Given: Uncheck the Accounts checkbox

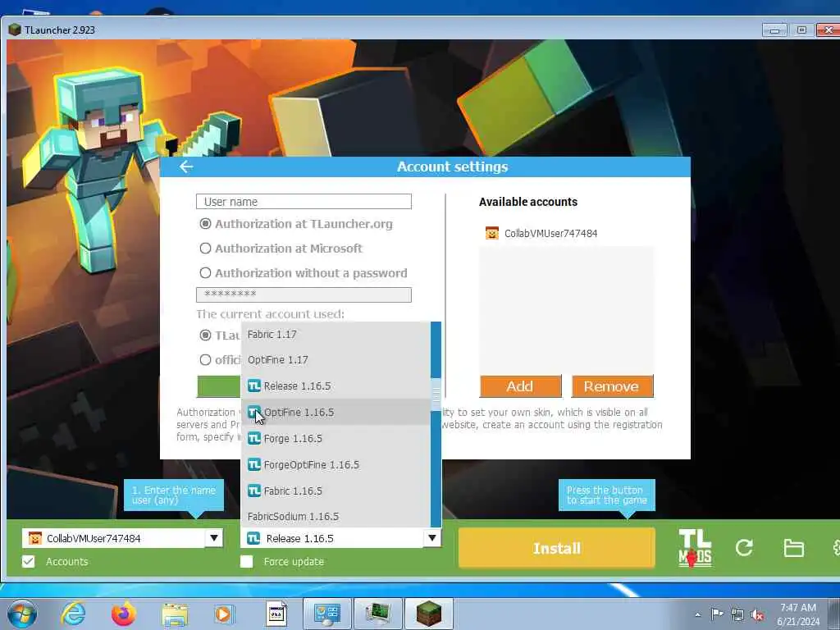Looking at the screenshot, I should tap(29, 561).
